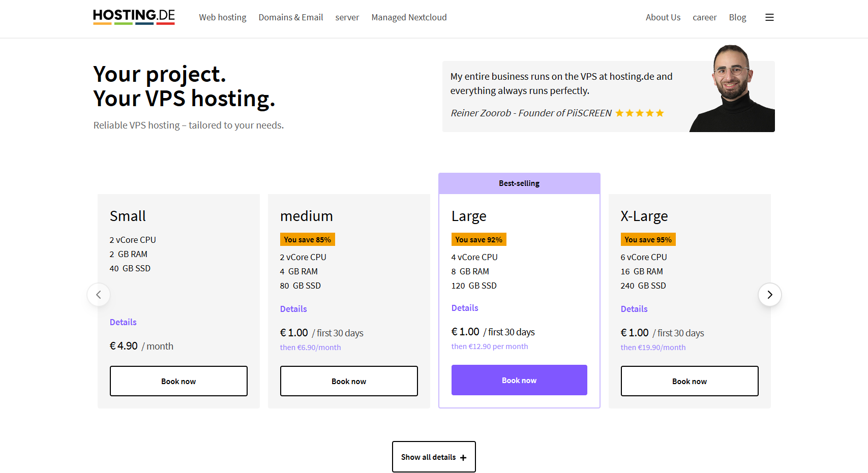Click the 'You save 92%' badge
This screenshot has height=473, width=868.
tap(479, 239)
